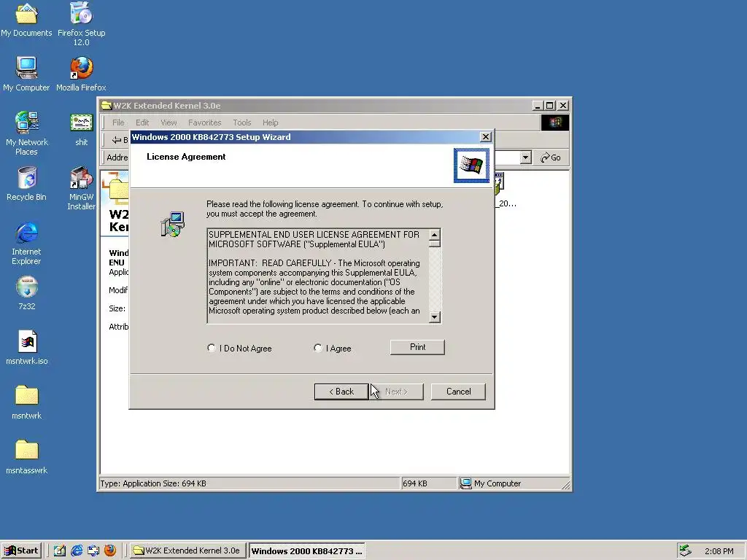747x560 pixels.
Task: Cancel the KB842773 setup wizard
Action: (458, 392)
